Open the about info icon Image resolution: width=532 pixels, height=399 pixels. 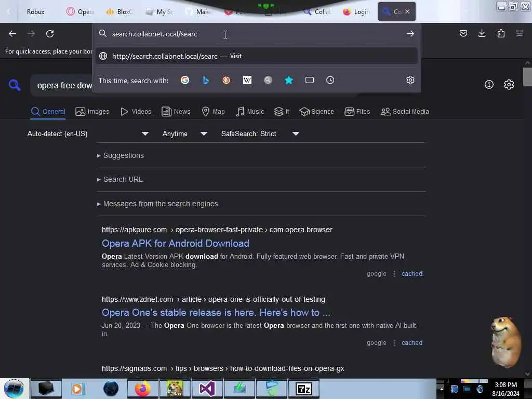(489, 85)
